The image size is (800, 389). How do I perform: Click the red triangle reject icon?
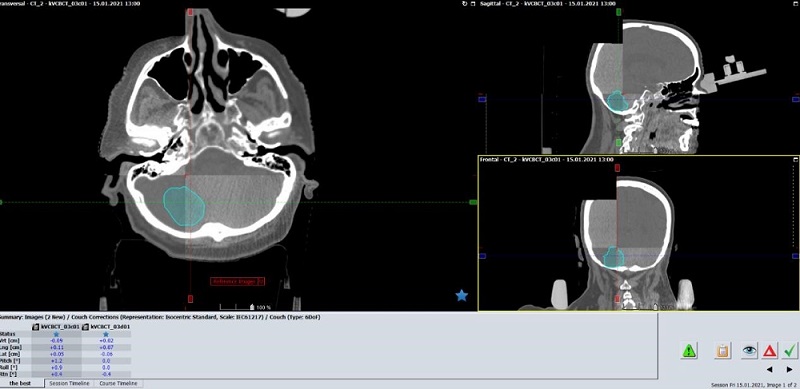pos(769,351)
